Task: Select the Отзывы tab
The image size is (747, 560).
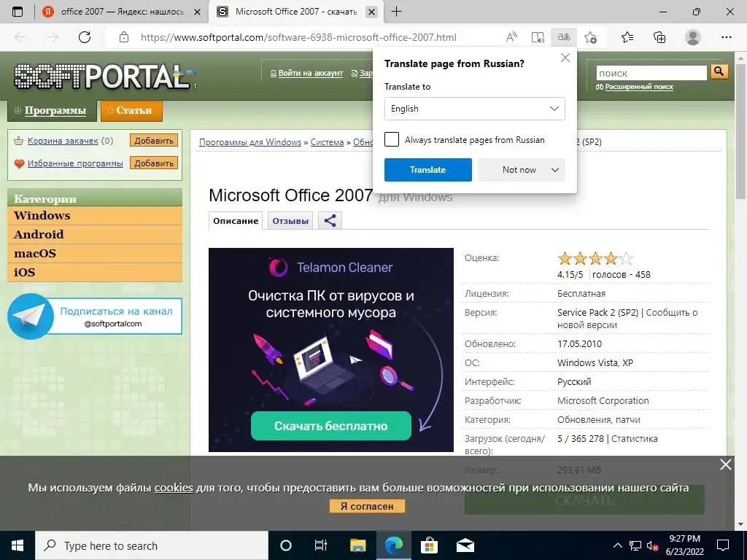Action: pyautogui.click(x=290, y=221)
